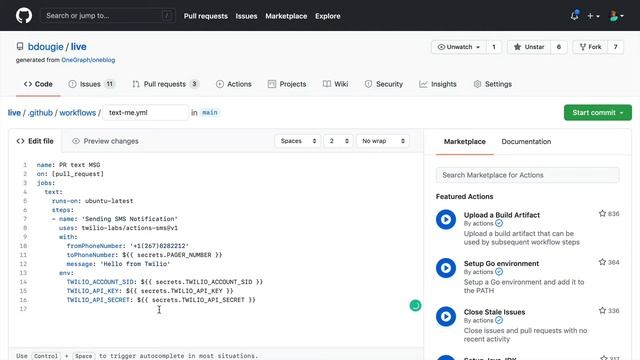The width and height of the screenshot is (640, 360).
Task: Click the watchers count 1
Action: point(493,47)
